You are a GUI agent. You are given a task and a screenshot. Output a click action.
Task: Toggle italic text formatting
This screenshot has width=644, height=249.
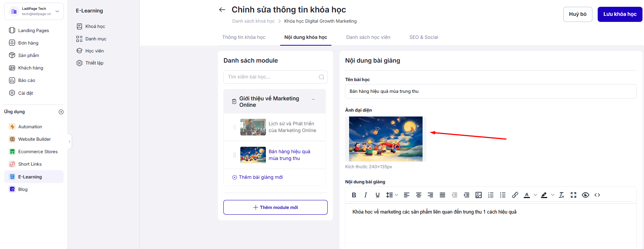pyautogui.click(x=365, y=195)
